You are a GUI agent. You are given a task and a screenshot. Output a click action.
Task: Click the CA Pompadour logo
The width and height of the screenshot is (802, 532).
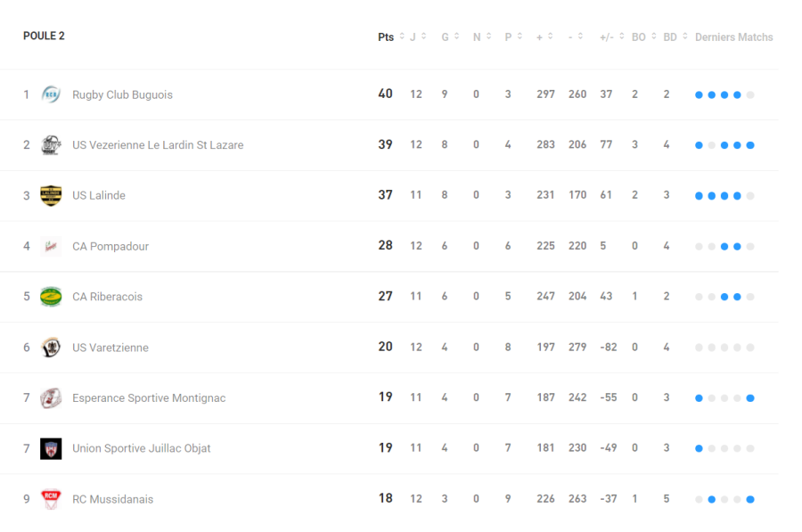tap(51, 246)
